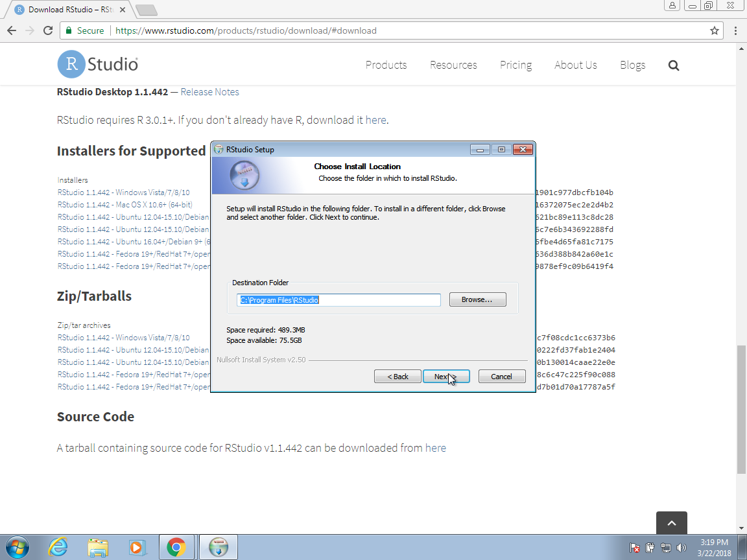Reload the page in Chrome
Image resolution: width=747 pixels, height=560 pixels.
coord(47,30)
